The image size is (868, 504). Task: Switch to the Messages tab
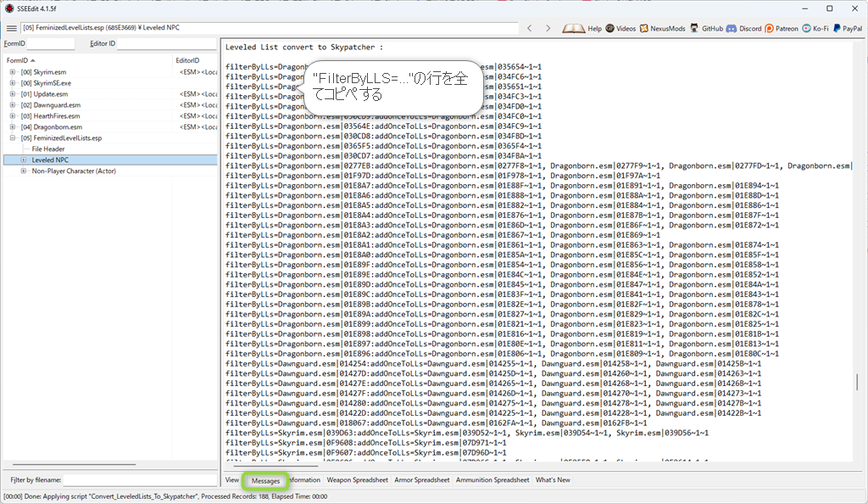[265, 480]
